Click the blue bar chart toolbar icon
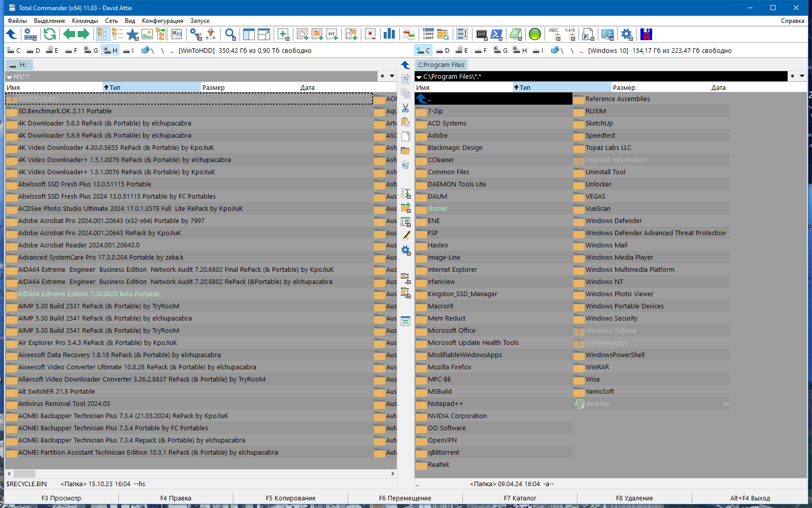This screenshot has height=508, width=812. 389,35
